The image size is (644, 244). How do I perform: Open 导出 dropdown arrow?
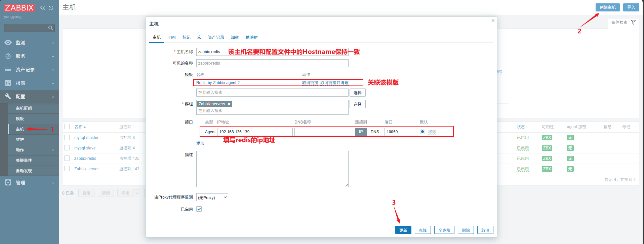[x=137, y=193]
